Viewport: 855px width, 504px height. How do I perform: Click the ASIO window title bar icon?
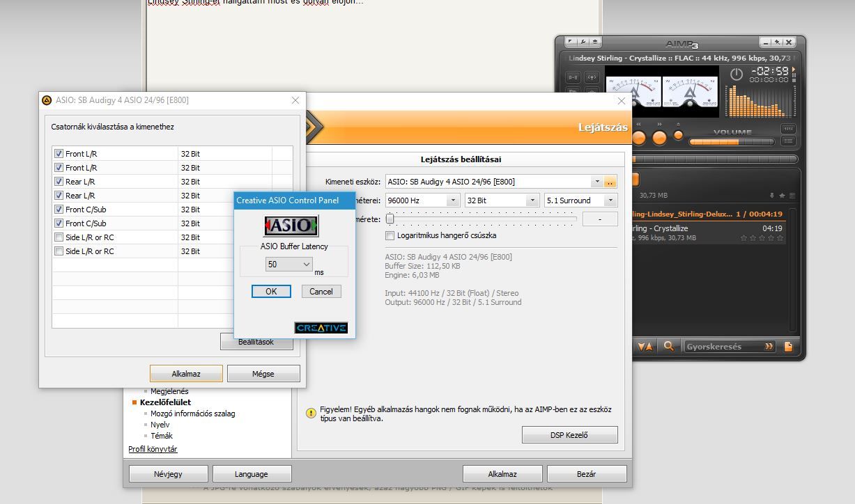click(x=47, y=100)
